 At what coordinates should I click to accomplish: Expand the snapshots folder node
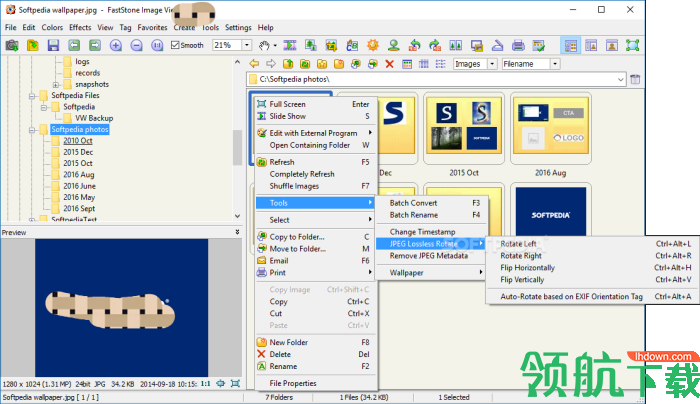pyautogui.click(x=55, y=84)
